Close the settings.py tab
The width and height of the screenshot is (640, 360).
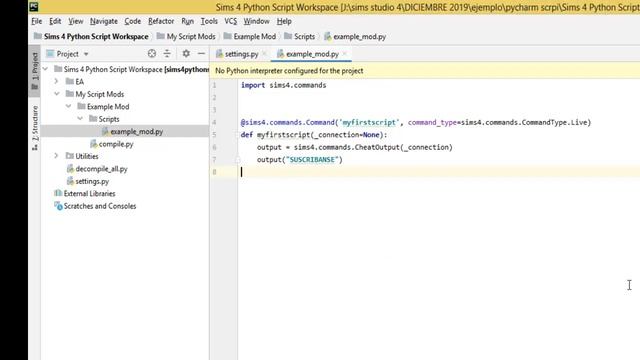pyautogui.click(x=264, y=53)
